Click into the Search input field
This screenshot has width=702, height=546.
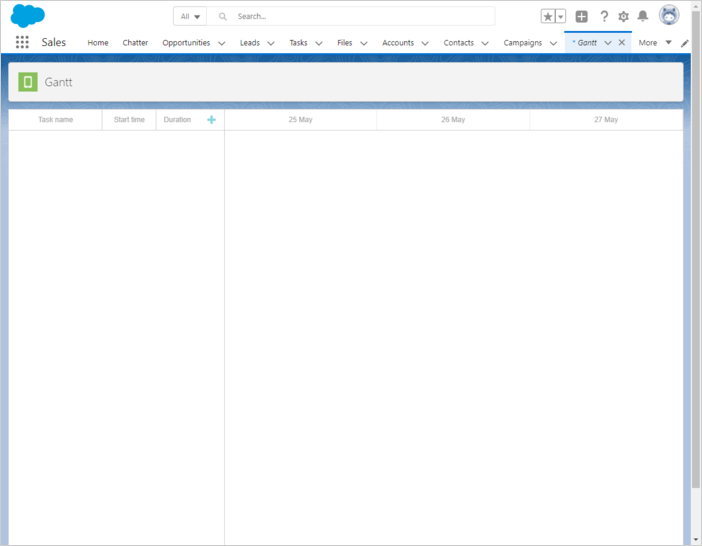tap(360, 16)
